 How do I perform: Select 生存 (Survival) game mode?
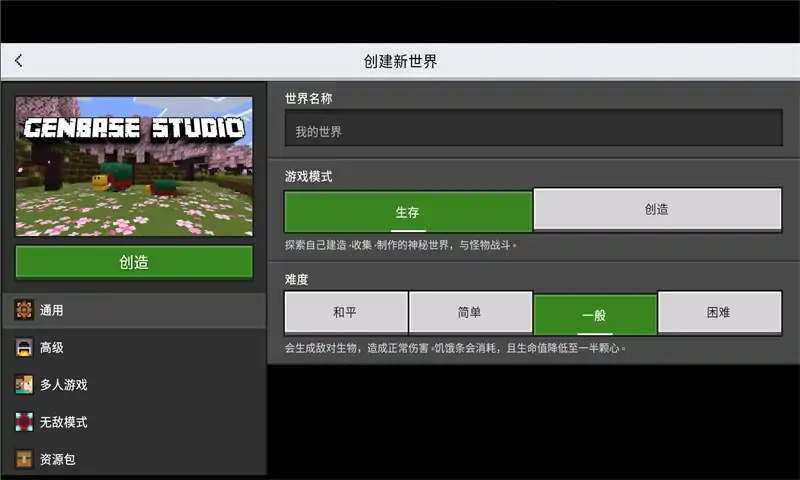(408, 211)
